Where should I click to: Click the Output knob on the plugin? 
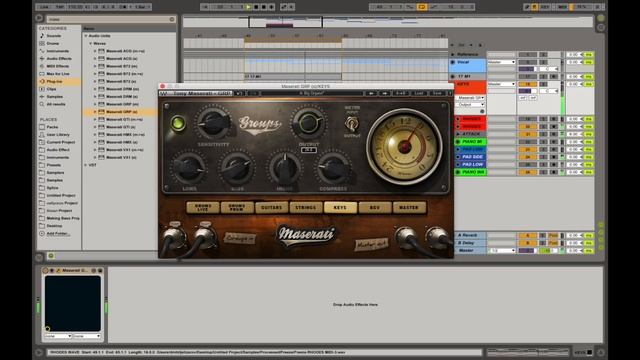(309, 123)
